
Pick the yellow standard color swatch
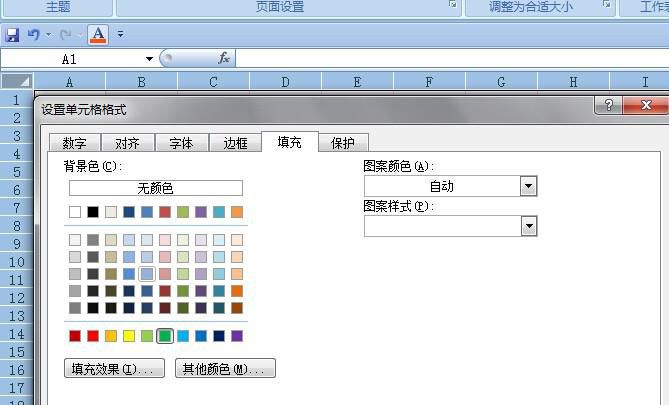(x=129, y=336)
